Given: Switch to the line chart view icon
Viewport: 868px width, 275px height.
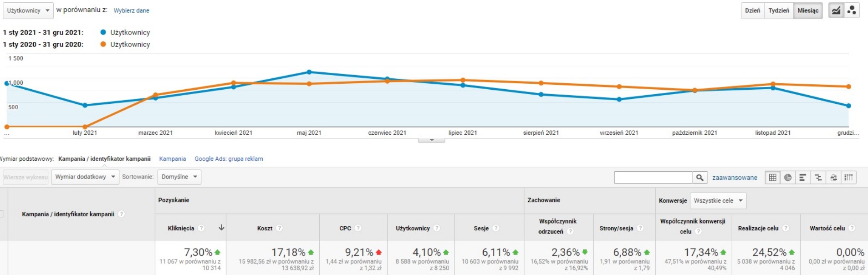Looking at the screenshot, I should pyautogui.click(x=836, y=10).
